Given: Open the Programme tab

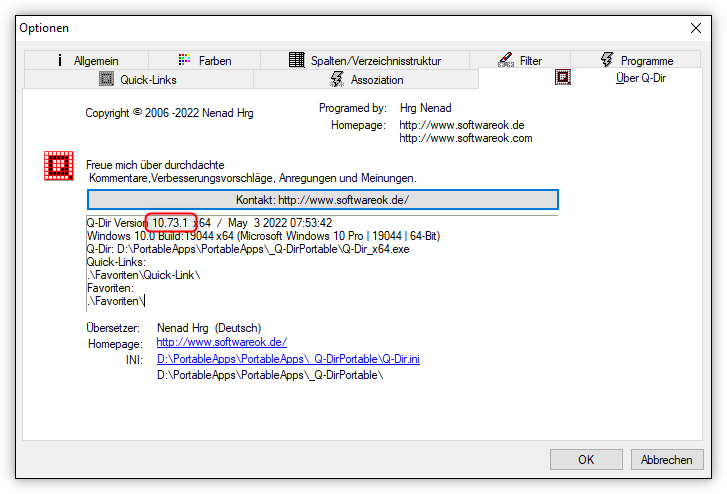Looking at the screenshot, I should [636, 60].
